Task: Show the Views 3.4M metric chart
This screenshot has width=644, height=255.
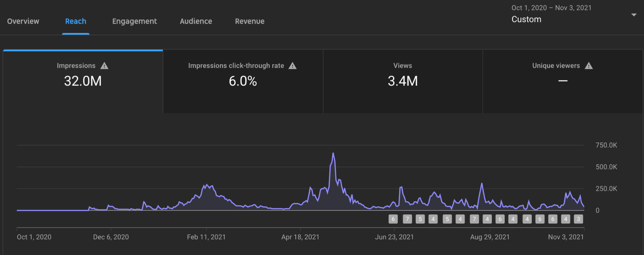Action: point(402,81)
